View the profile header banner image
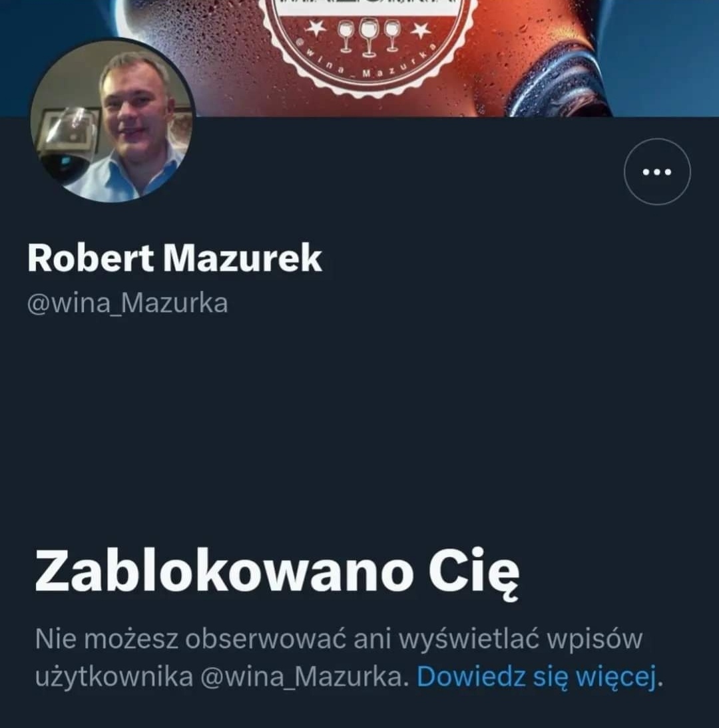 (x=359, y=58)
